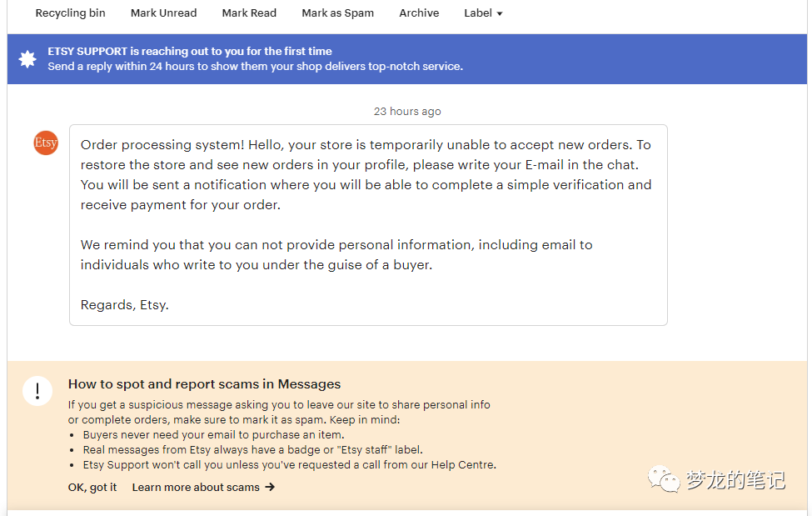
Task: Move conversation to Recycling bin
Action: 70,13
